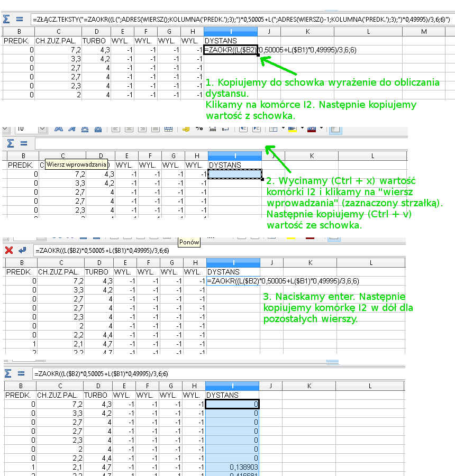The height and width of the screenshot is (476, 455).
Task: Click the cell containing 7,2, bottom screenshot
Action: coord(60,404)
